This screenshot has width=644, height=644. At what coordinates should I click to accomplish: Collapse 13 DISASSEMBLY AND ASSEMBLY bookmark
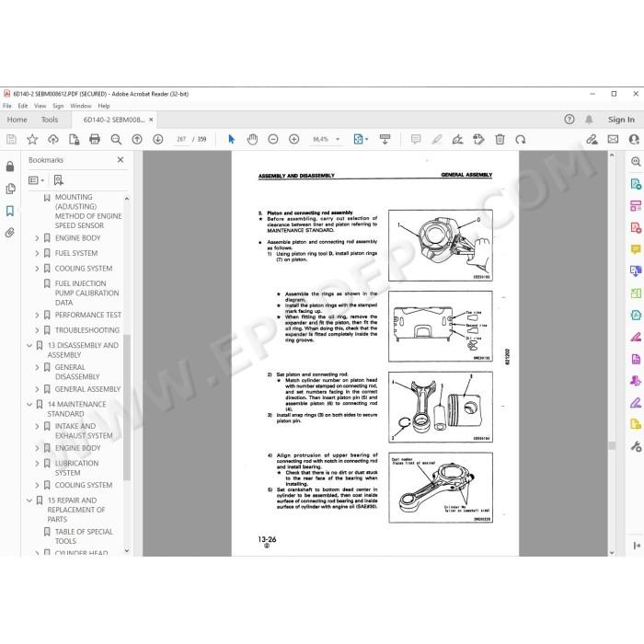29,345
